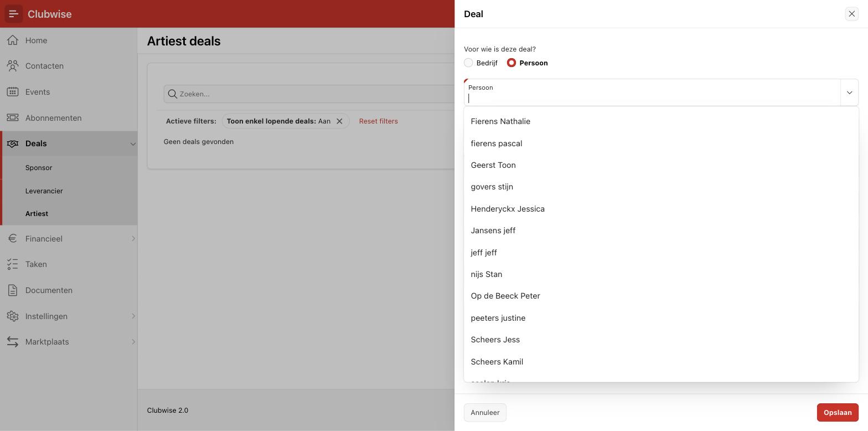Choose 'govers stijn' from the list

click(x=661, y=187)
